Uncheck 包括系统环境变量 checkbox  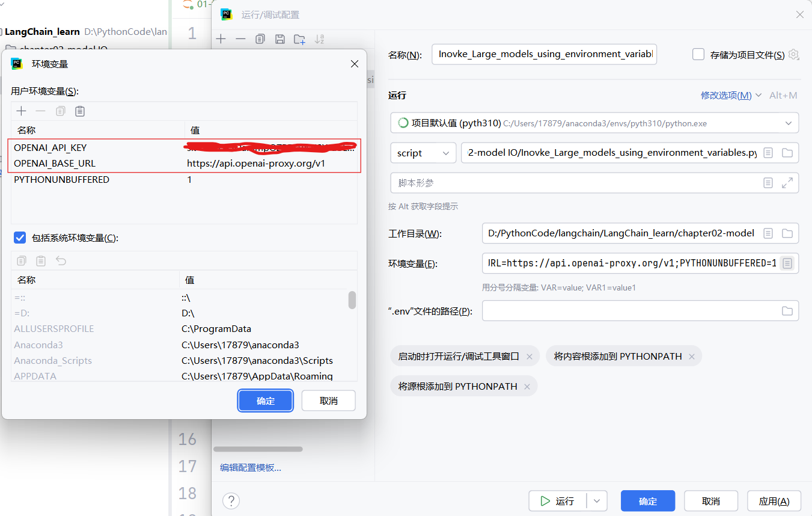tap(19, 237)
